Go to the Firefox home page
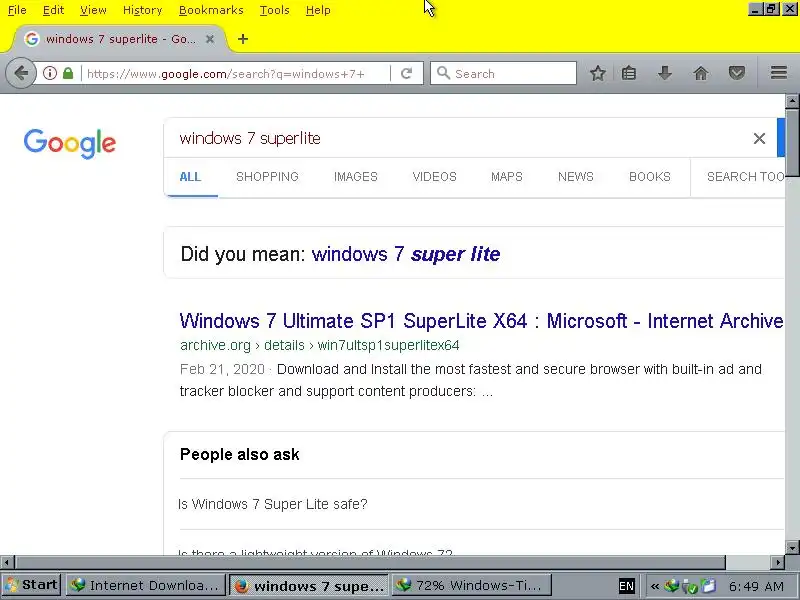Image resolution: width=800 pixels, height=600 pixels. coord(701,73)
